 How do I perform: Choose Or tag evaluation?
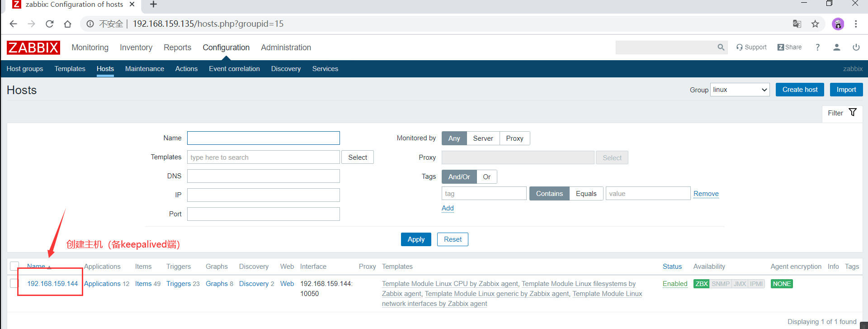(486, 177)
